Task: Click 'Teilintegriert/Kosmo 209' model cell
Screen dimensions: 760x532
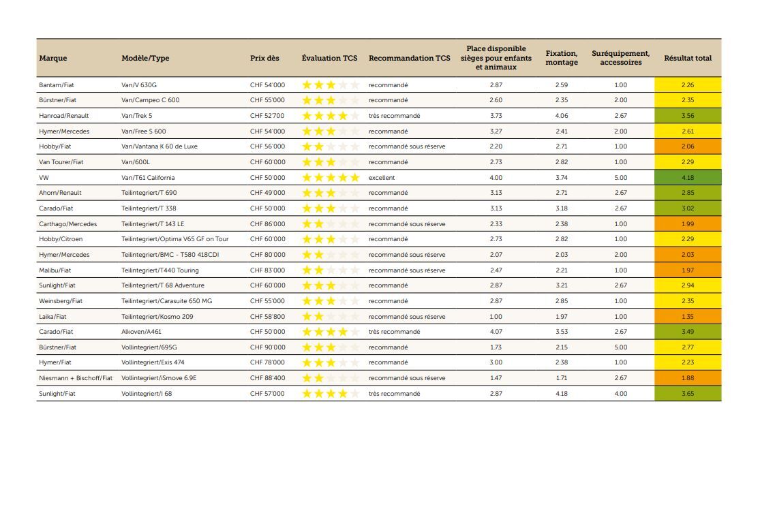Action: click(157, 316)
